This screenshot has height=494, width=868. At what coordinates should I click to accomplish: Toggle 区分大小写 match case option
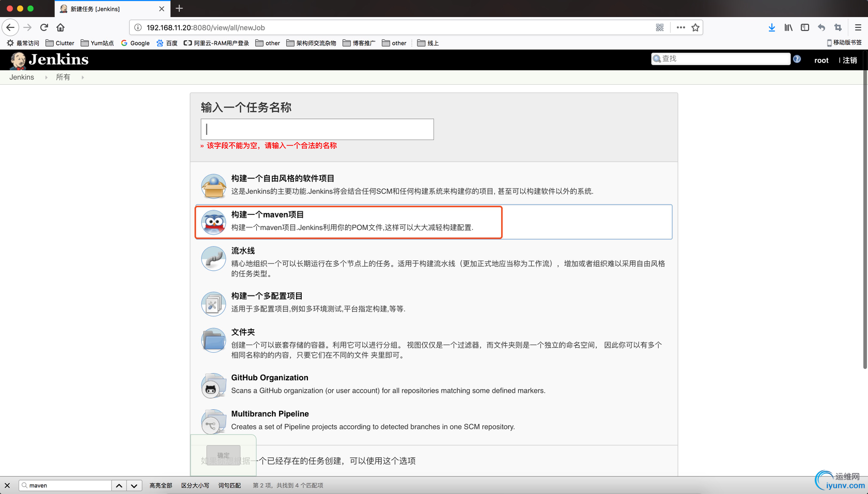pos(195,485)
